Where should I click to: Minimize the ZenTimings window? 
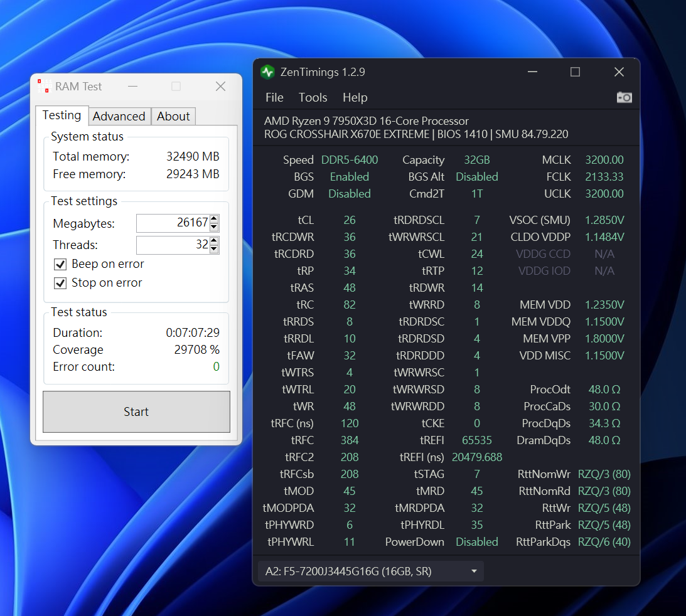532,72
